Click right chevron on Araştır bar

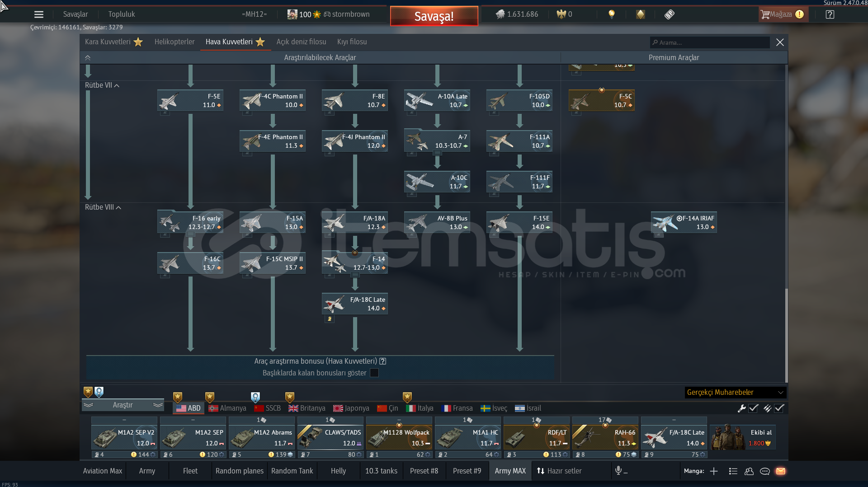coord(158,405)
